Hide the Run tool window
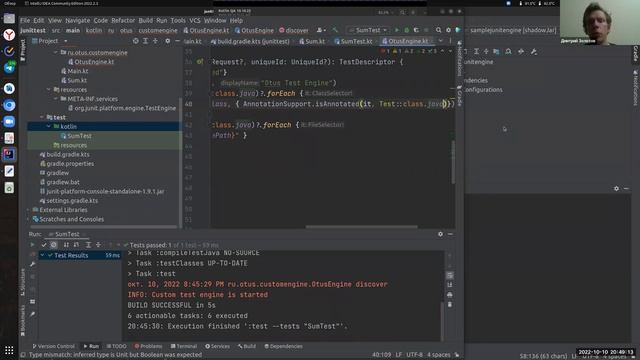The height and width of the screenshot is (360, 640). coord(450,234)
